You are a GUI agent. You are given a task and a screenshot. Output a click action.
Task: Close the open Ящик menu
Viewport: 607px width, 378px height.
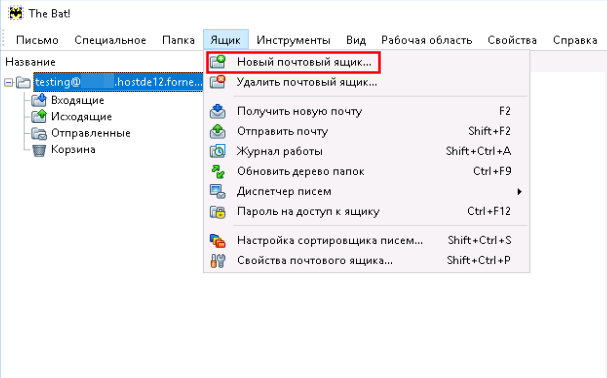pyautogui.click(x=226, y=40)
